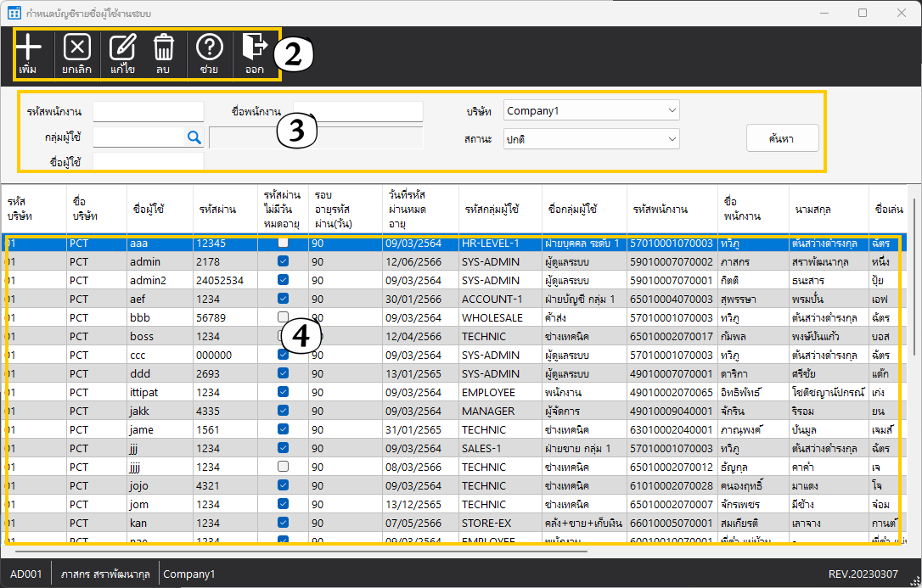Open the สถานะ status dropdown
The height and width of the screenshot is (588, 922).
pyautogui.click(x=591, y=138)
